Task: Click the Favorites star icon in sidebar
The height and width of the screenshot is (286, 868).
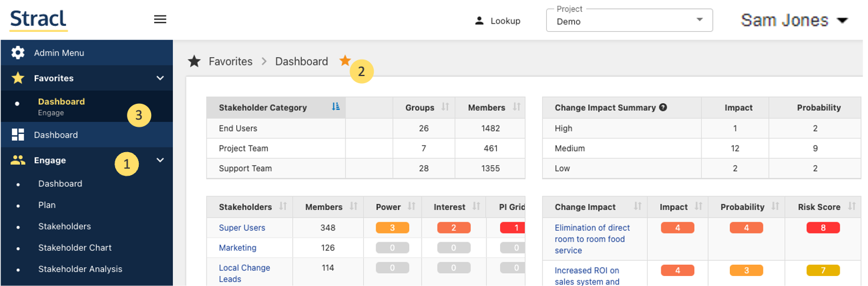Action: pyautogui.click(x=18, y=78)
